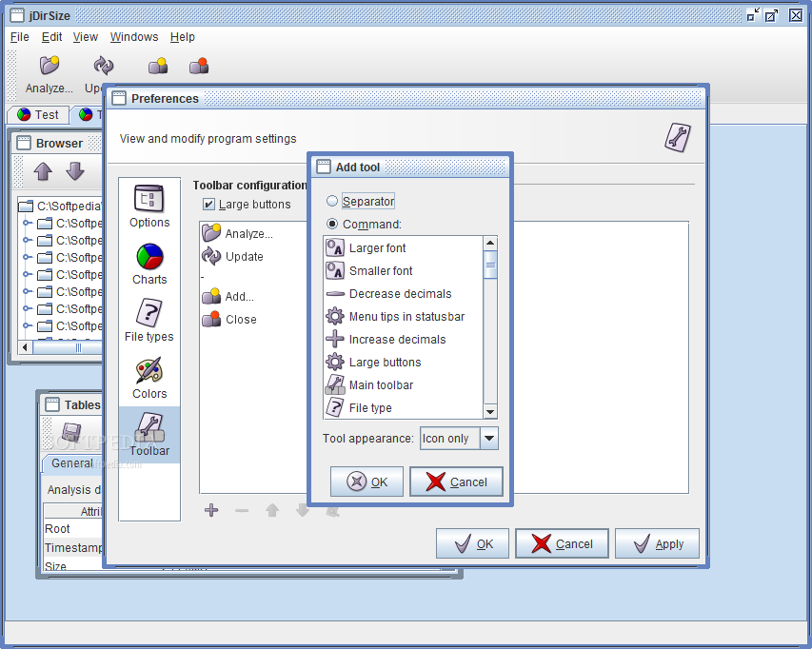
Task: Select the Toolbar preferences category
Action: pos(149,435)
